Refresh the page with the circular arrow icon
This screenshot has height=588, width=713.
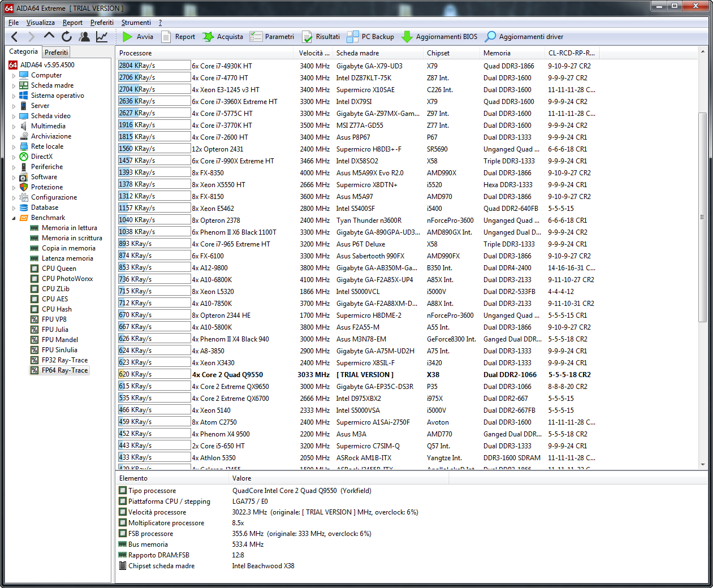[67, 37]
